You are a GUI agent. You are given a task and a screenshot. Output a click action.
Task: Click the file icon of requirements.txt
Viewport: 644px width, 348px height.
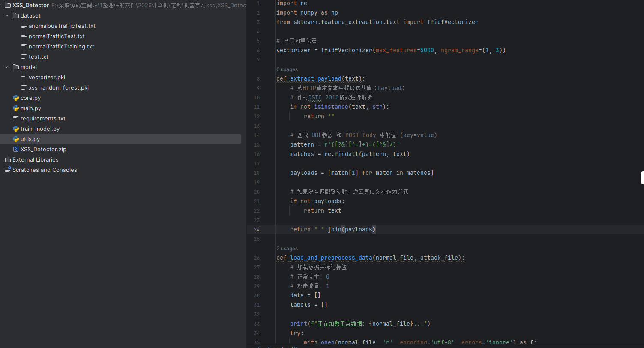pos(16,118)
